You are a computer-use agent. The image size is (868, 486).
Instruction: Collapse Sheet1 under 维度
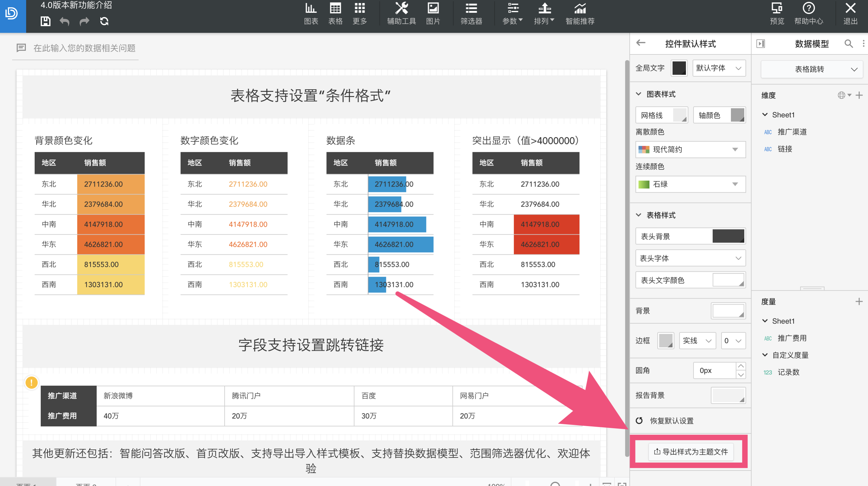click(765, 115)
